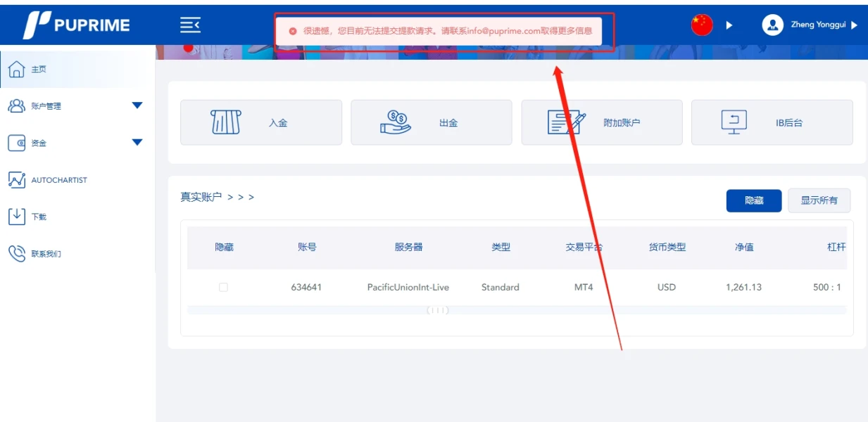The height and width of the screenshot is (422, 868).
Task: Expand the 账户管理 menu arrow
Action: pyautogui.click(x=137, y=105)
